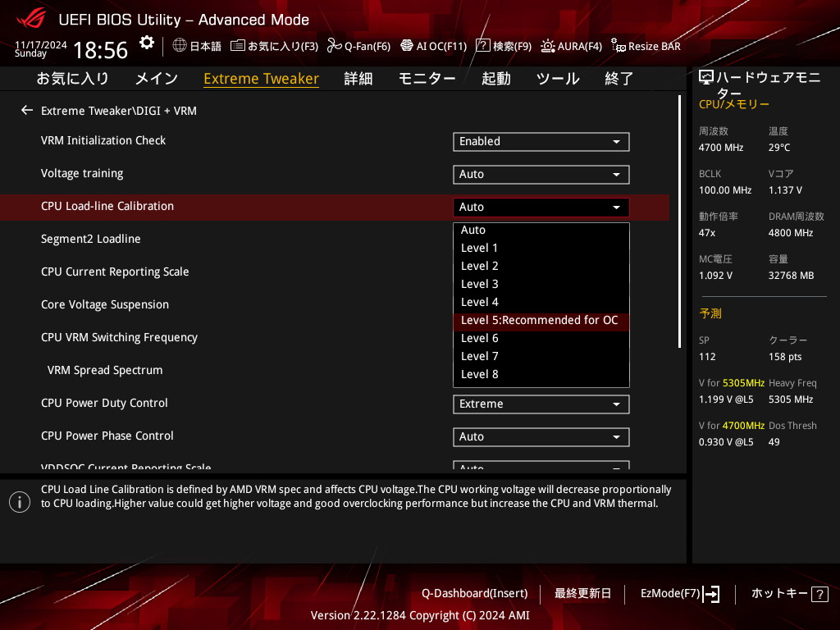Select VRM Initialization Check label

103,140
